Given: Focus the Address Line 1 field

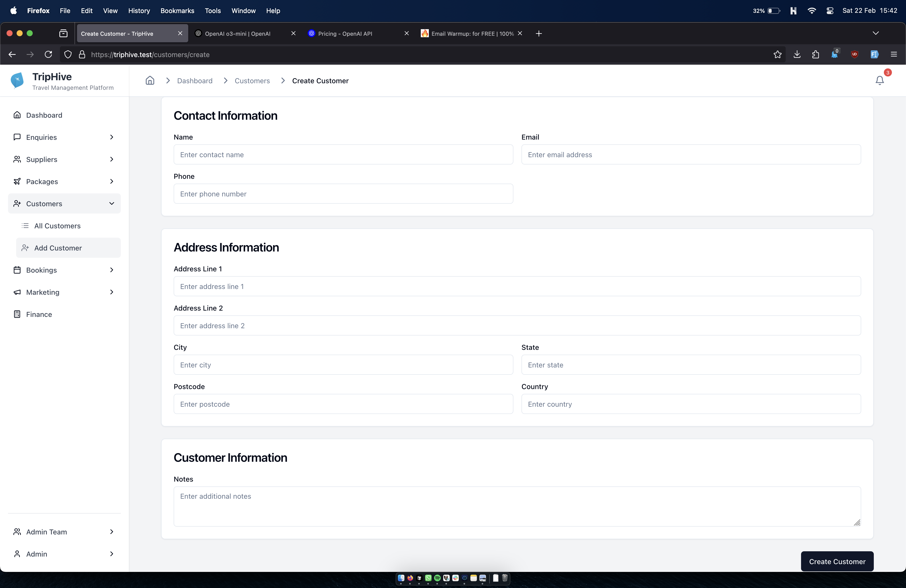Looking at the screenshot, I should [517, 286].
